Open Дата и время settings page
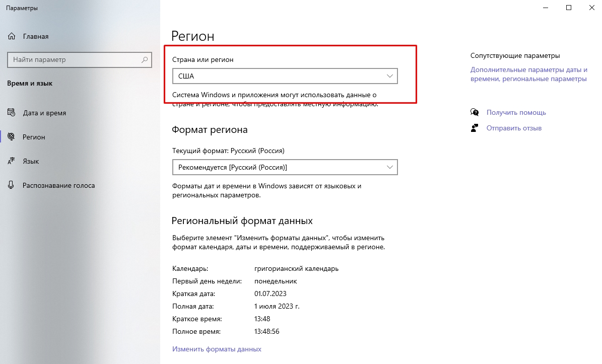Viewport: 602px width, 364px height. point(44,113)
